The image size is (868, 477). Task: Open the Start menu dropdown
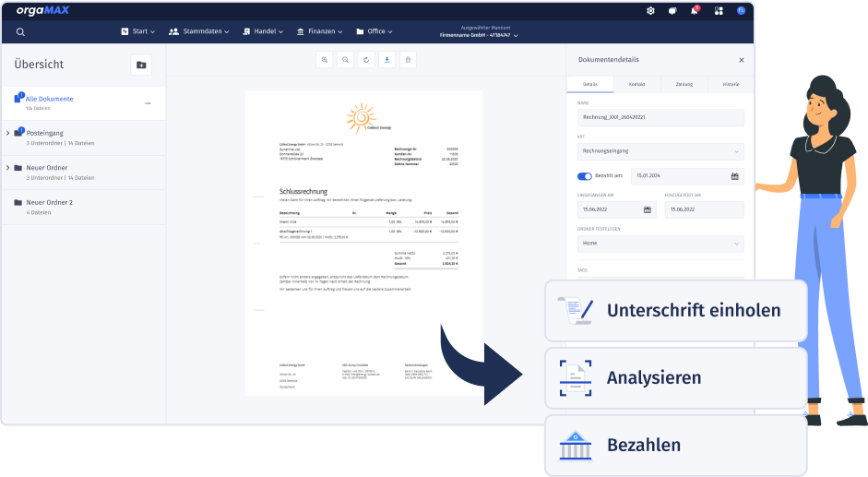[137, 31]
